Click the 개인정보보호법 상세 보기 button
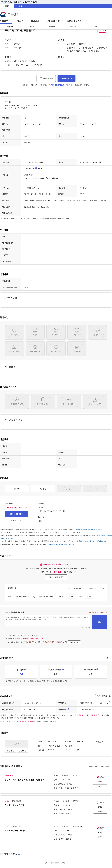 pos(56,577)
